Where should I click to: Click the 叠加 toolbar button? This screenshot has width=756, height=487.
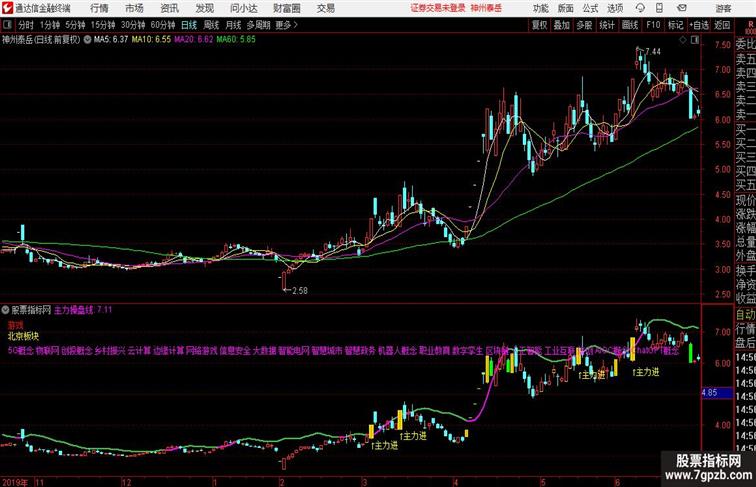tap(561, 25)
